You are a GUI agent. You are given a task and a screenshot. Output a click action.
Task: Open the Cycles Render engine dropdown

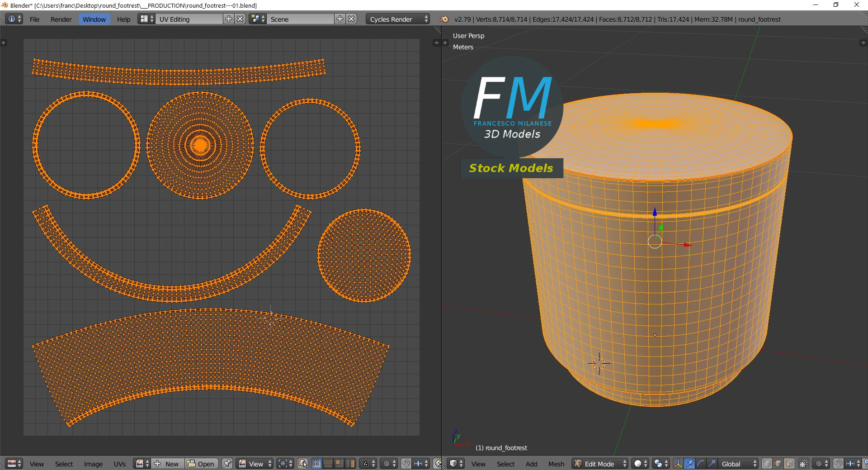pos(399,19)
